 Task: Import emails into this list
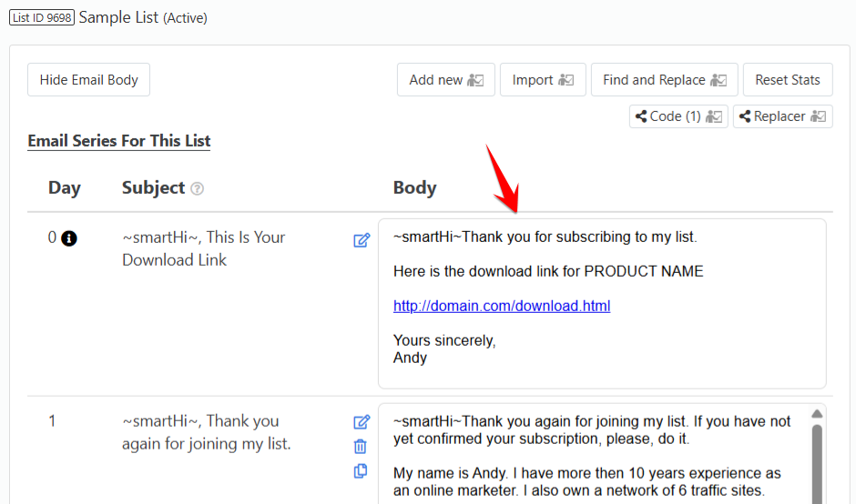pyautogui.click(x=543, y=80)
